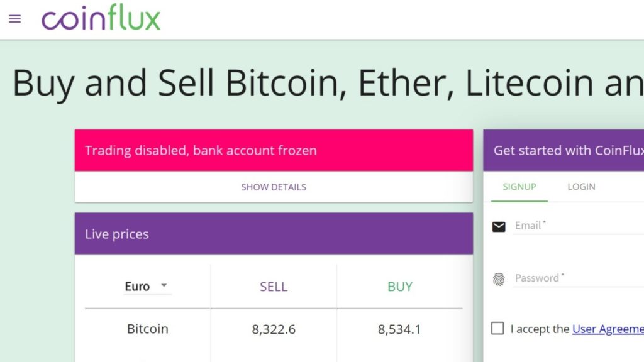Switch to the LOGIN tab
This screenshot has width=644, height=362.
point(581,187)
